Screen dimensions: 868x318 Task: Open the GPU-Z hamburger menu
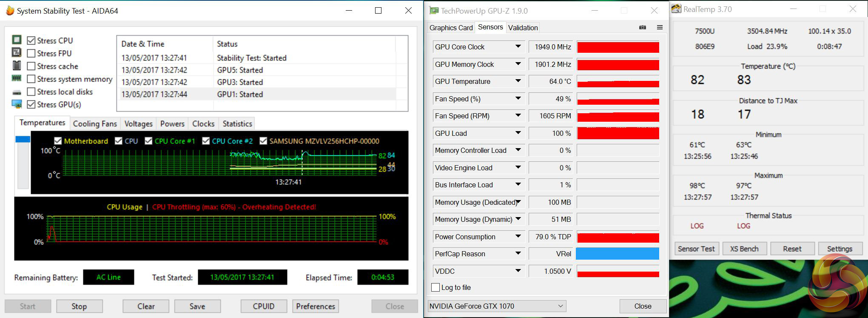pyautogui.click(x=660, y=27)
